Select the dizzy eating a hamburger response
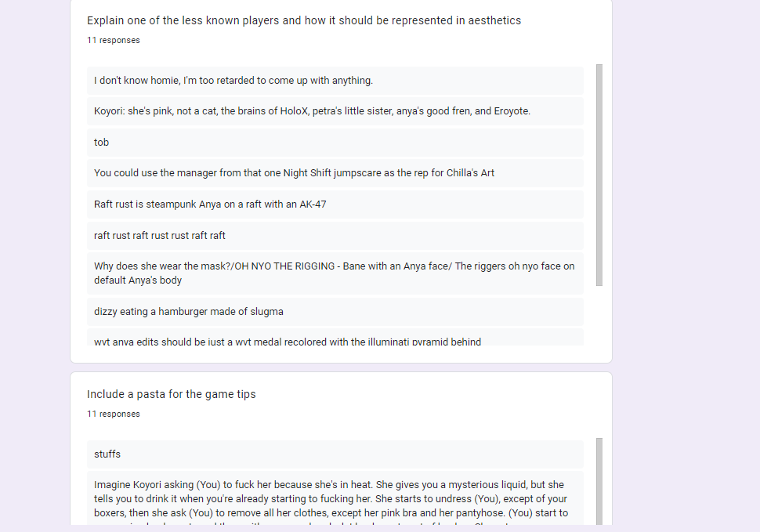The width and height of the screenshot is (760, 532). coord(335,312)
